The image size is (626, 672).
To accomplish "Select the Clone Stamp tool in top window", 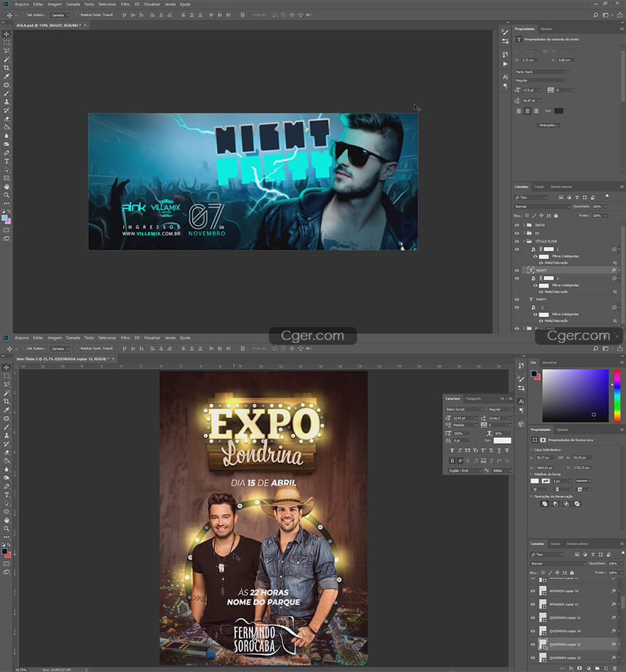I will (6, 102).
